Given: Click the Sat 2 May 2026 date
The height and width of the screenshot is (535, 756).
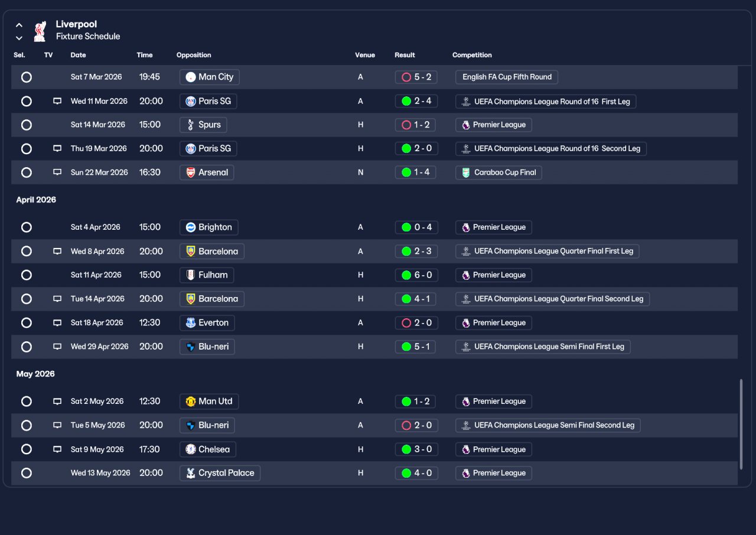Looking at the screenshot, I should click(97, 402).
